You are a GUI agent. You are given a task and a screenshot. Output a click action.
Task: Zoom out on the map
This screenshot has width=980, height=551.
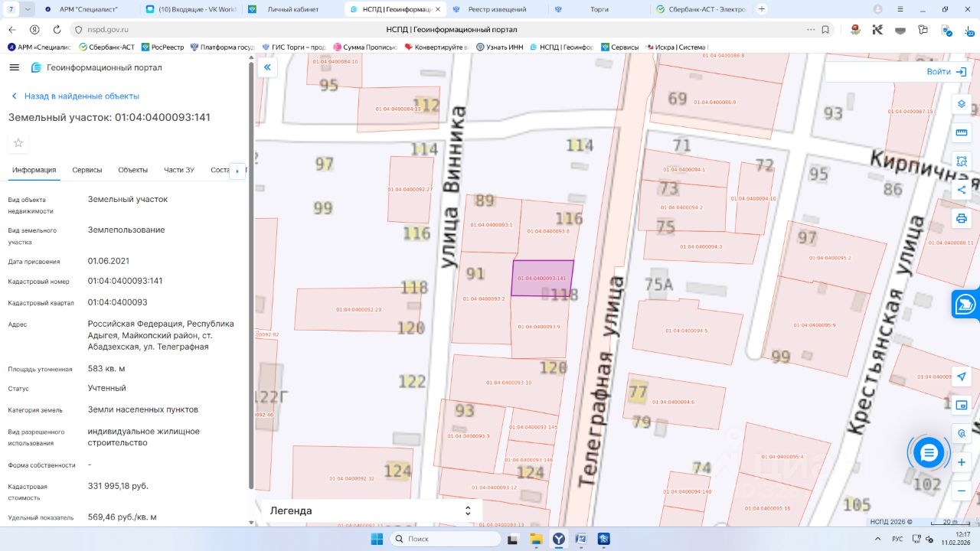click(x=962, y=491)
